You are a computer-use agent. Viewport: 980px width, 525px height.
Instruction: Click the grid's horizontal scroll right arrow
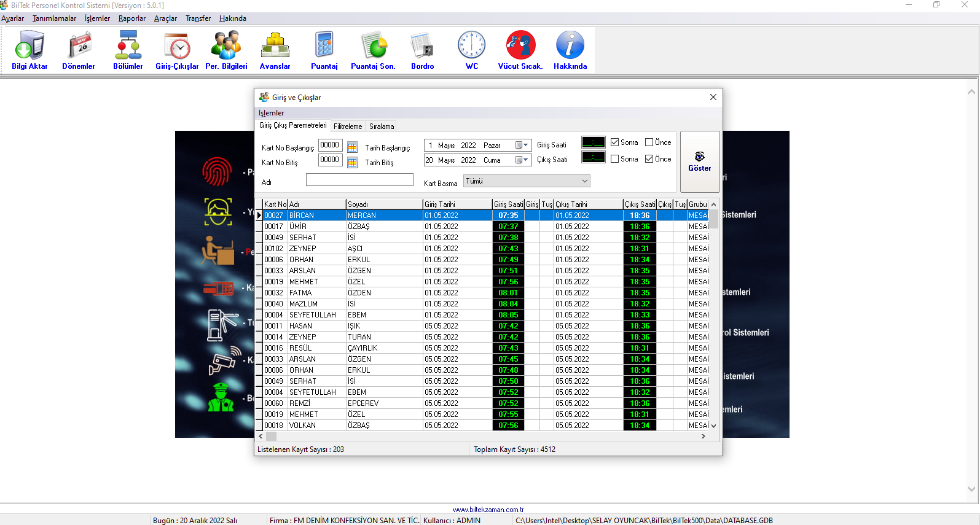(704, 436)
